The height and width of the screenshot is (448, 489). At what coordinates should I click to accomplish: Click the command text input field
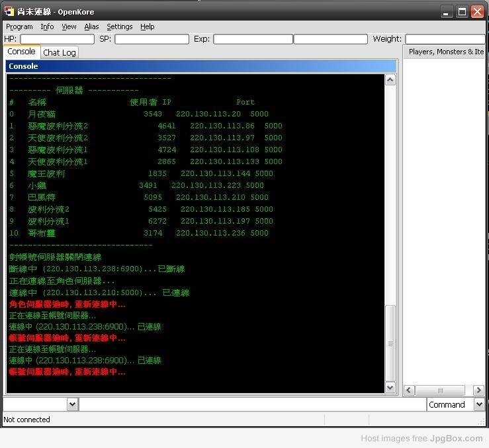pos(252,404)
